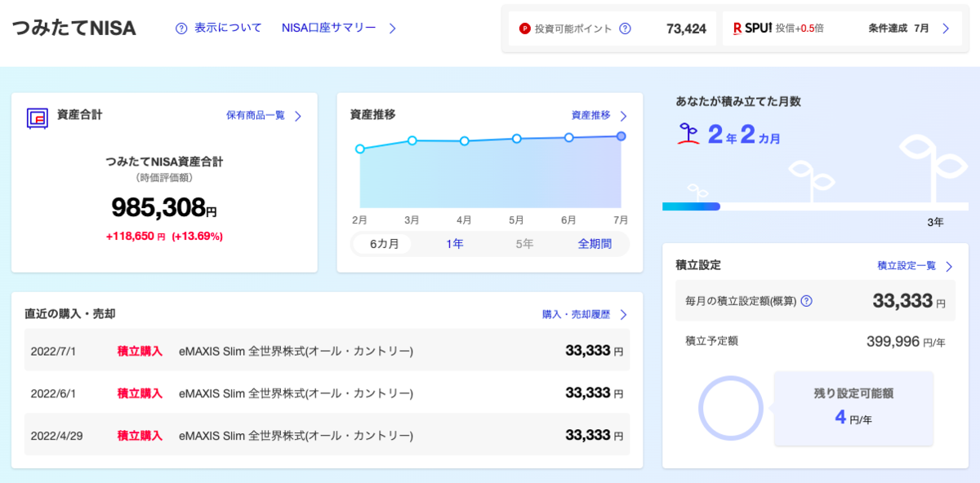Select the 7月 data point on chart
The width and height of the screenshot is (980, 483).
click(621, 136)
